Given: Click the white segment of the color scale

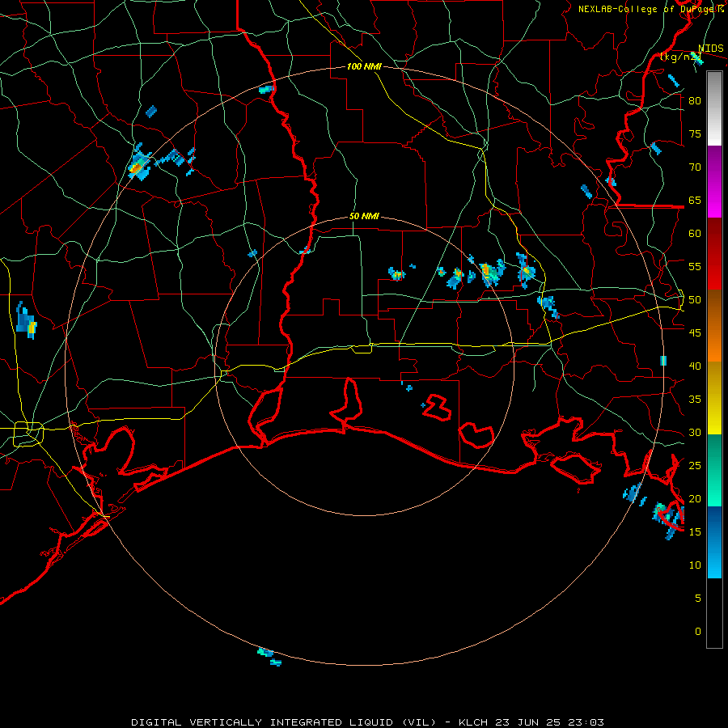Looking at the screenshot, I should (714, 108).
